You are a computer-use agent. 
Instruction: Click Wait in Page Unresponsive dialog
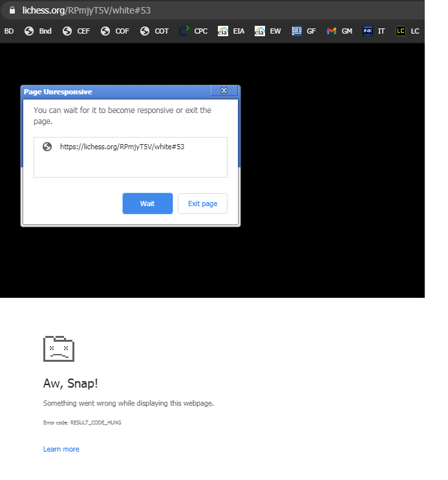click(147, 203)
